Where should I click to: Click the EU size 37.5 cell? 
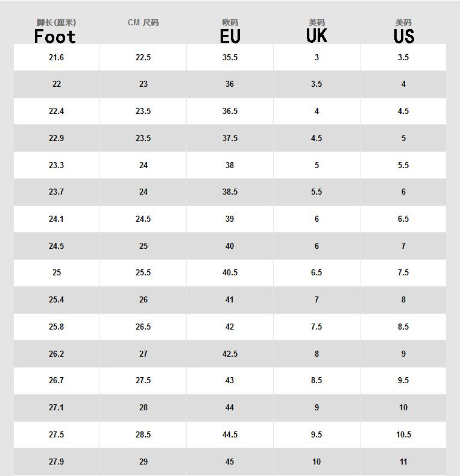(x=230, y=138)
